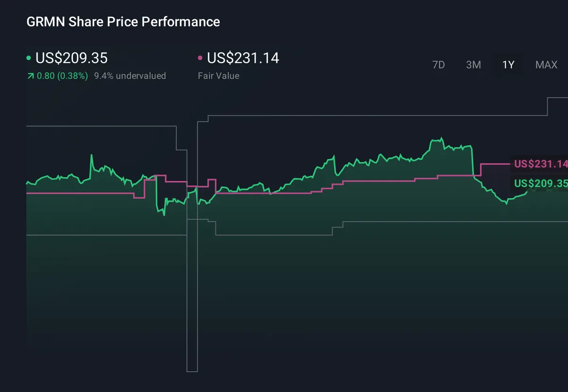Select the 3M time range

pyautogui.click(x=473, y=65)
